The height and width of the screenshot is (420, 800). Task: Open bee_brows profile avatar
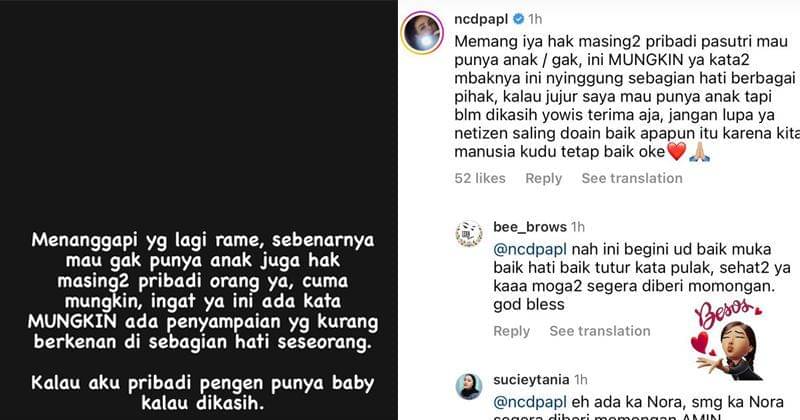(x=469, y=234)
